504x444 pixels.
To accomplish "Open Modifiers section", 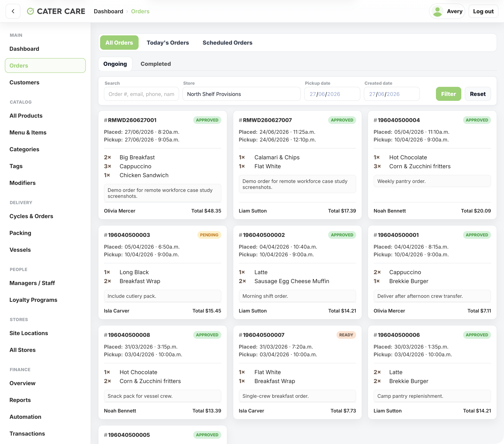I will (45, 183).
